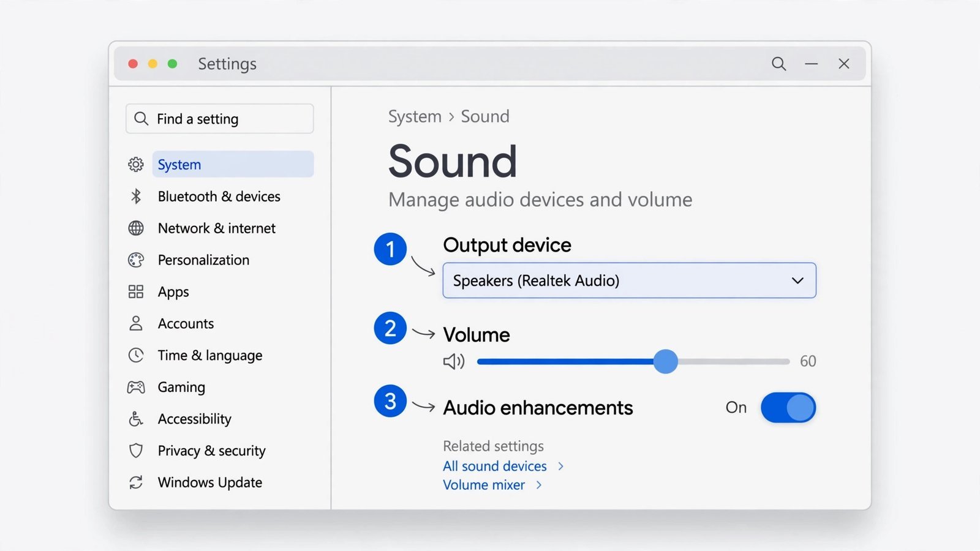Minimize the Settings window
The image size is (980, 551).
812,64
